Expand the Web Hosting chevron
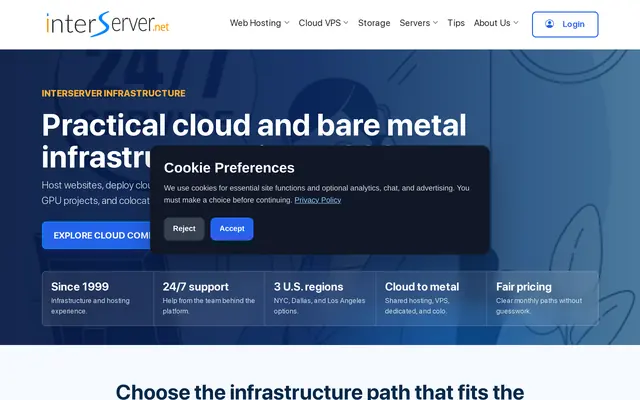The height and width of the screenshot is (400, 640). (287, 23)
